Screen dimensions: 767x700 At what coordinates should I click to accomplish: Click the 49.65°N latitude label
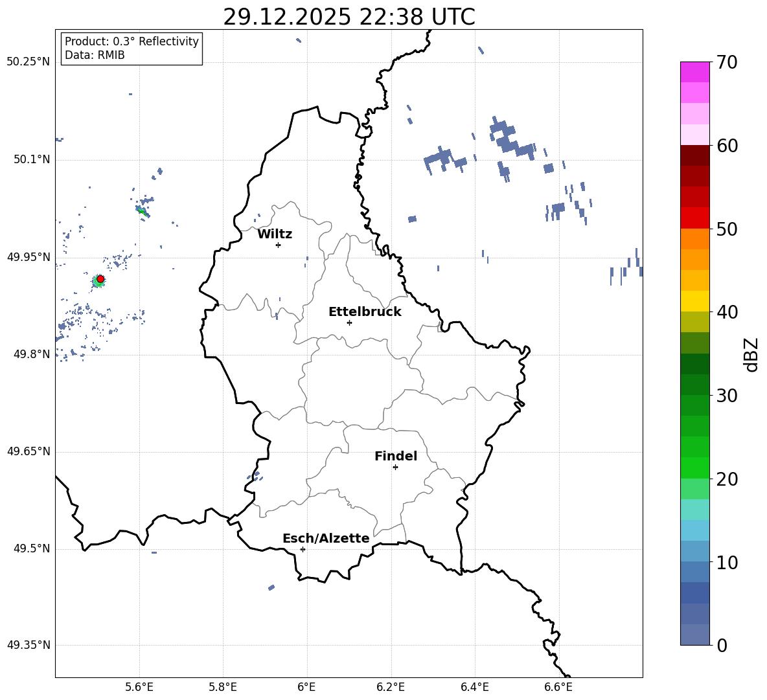[29, 451]
